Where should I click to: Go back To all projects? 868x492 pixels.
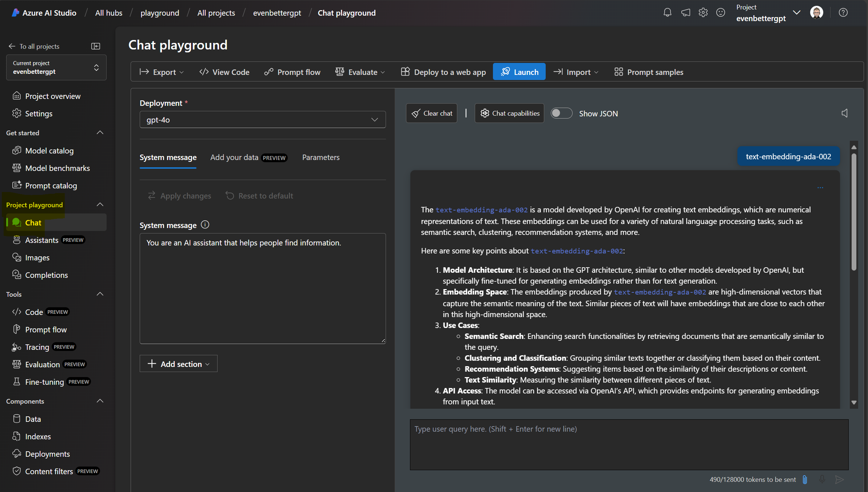(x=34, y=46)
